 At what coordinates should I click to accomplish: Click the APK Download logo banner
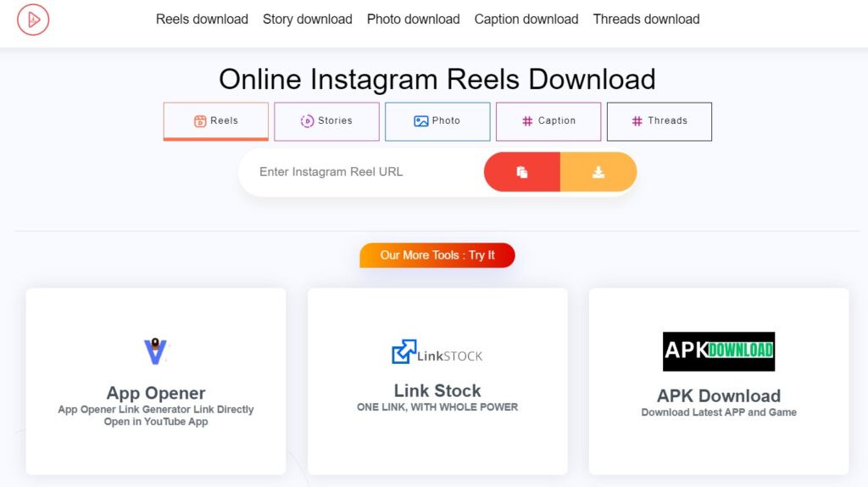point(719,351)
